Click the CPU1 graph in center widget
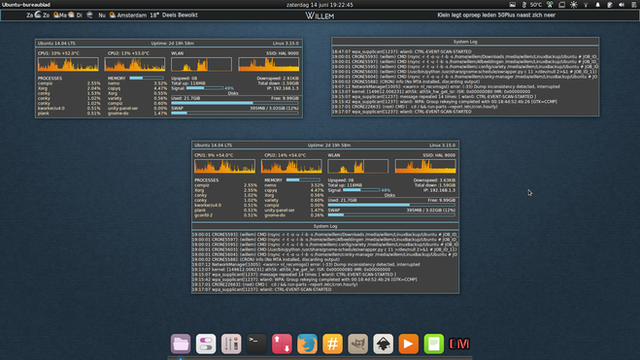 (x=224, y=166)
